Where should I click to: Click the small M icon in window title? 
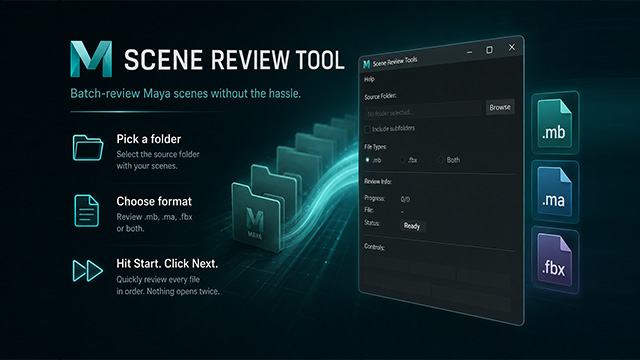coord(367,64)
